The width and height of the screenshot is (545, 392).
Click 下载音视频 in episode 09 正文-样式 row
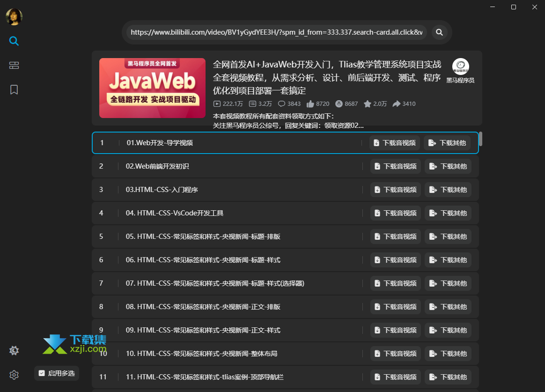tap(396, 330)
